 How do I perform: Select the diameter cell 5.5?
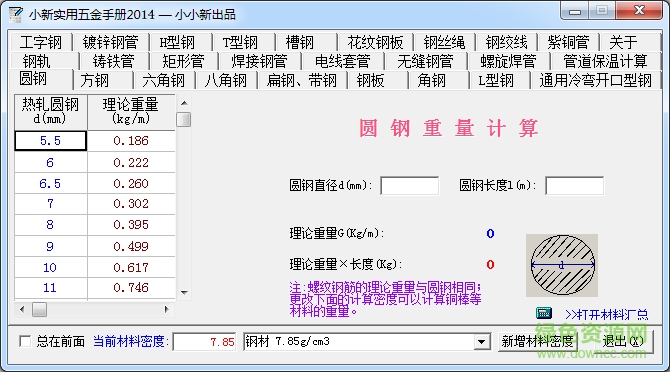50,141
